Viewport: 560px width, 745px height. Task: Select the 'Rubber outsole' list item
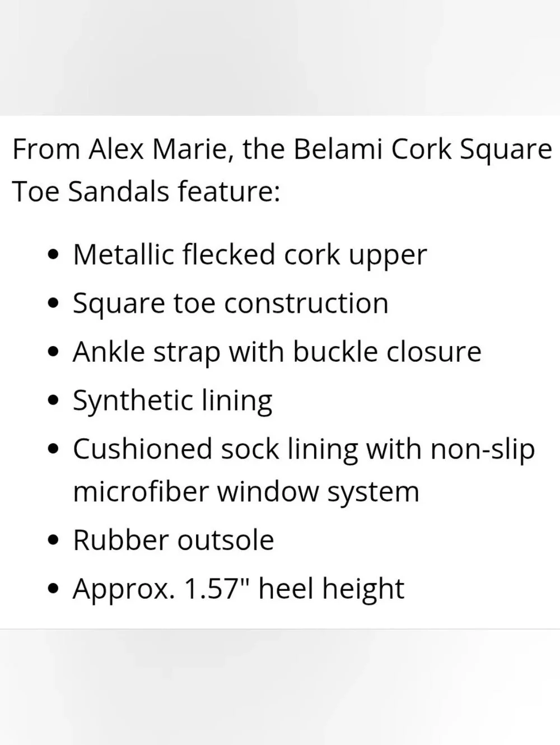174,541
